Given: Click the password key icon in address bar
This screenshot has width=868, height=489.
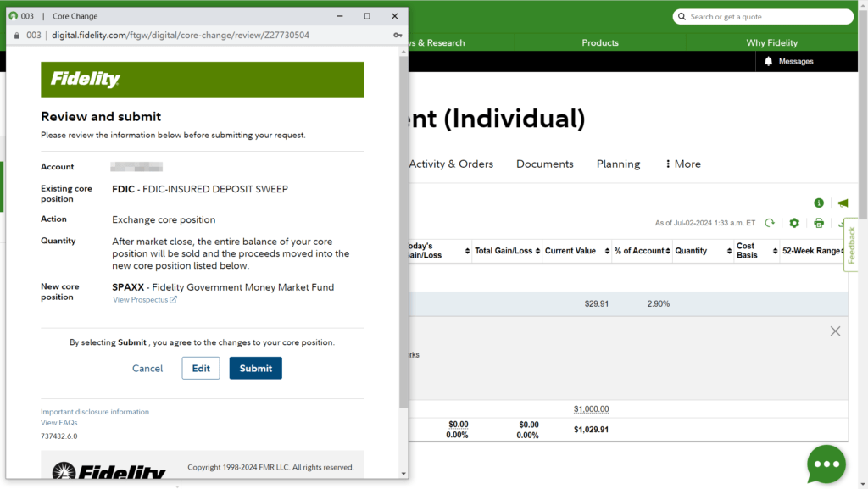Looking at the screenshot, I should pyautogui.click(x=398, y=35).
